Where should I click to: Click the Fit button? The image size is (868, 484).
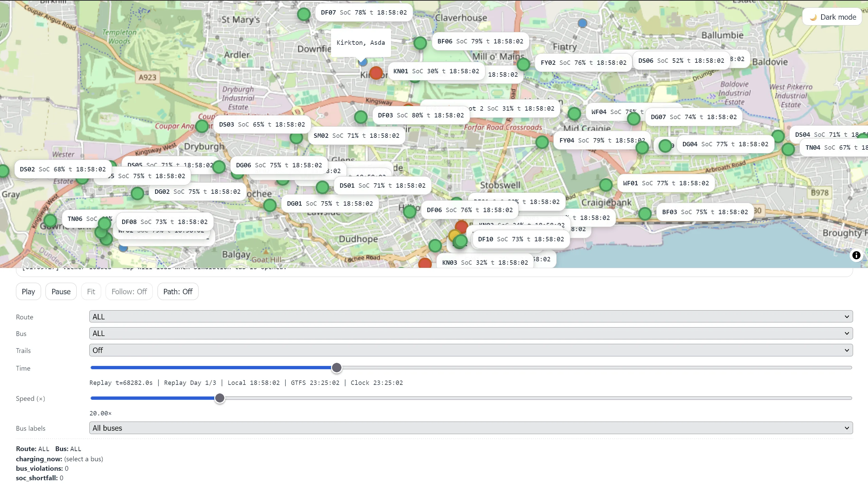pyautogui.click(x=91, y=292)
